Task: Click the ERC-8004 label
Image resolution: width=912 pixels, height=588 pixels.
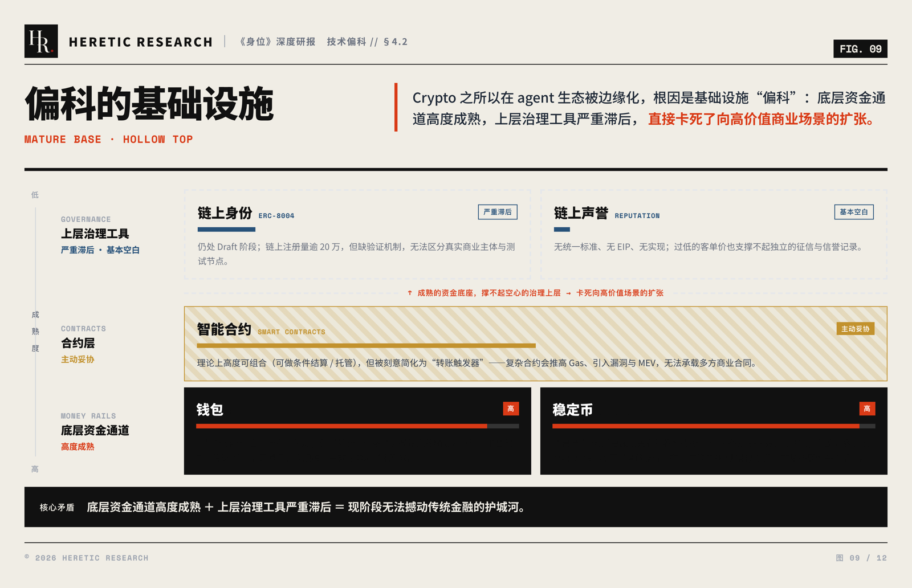Action: [x=276, y=216]
